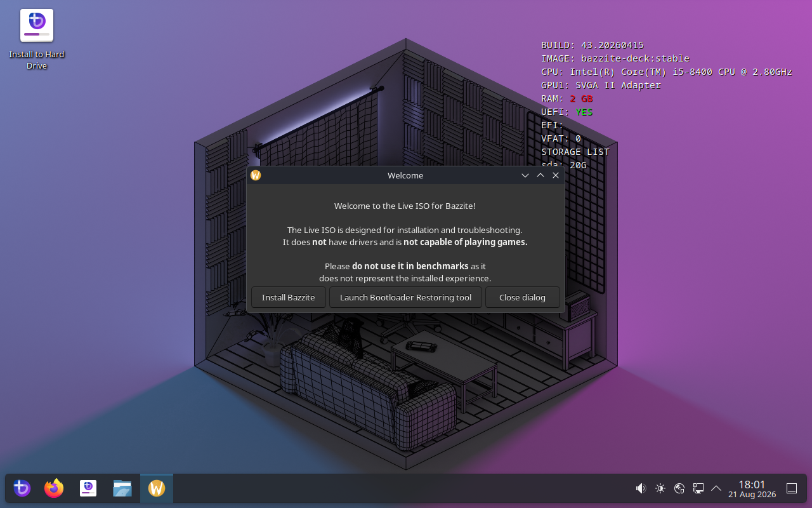Expand hidden system tray icons

(x=716, y=488)
